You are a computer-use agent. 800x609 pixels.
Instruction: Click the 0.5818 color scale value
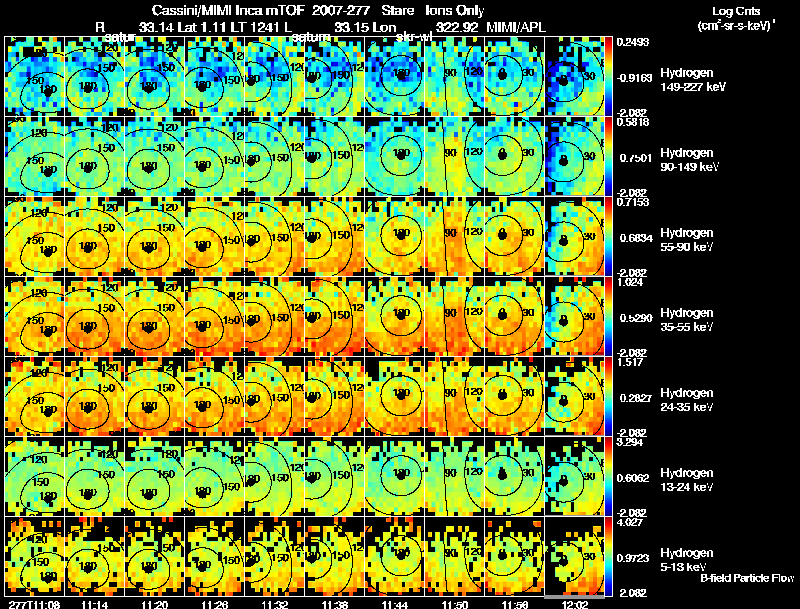633,122
